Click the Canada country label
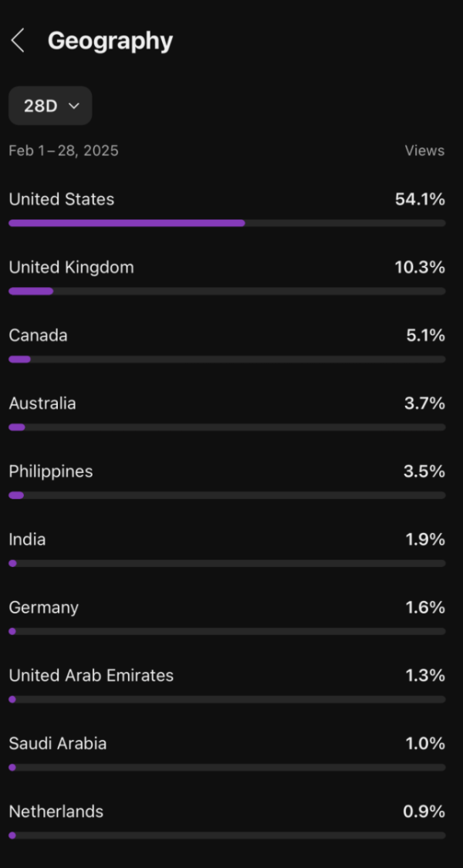Image resolution: width=463 pixels, height=868 pixels. coord(38,336)
